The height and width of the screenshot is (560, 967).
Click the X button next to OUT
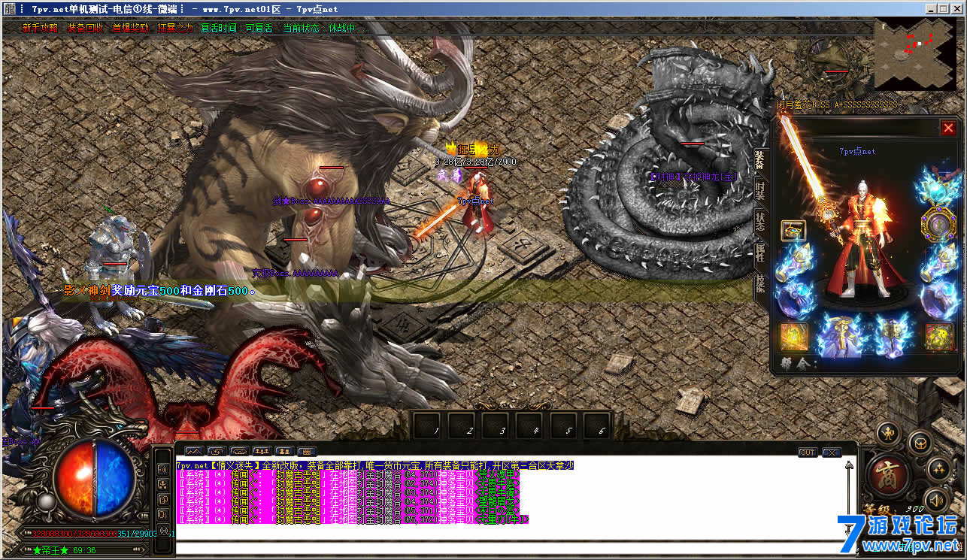tap(831, 453)
